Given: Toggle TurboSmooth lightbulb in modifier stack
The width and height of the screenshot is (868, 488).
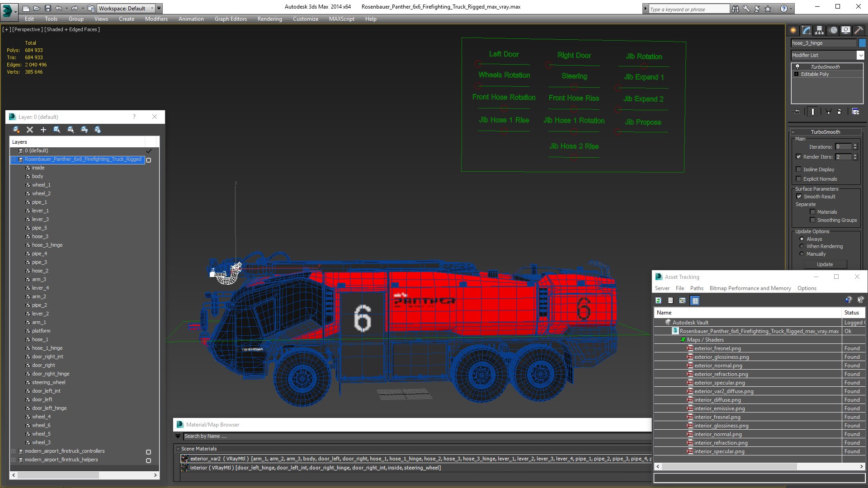Looking at the screenshot, I should coord(797,66).
